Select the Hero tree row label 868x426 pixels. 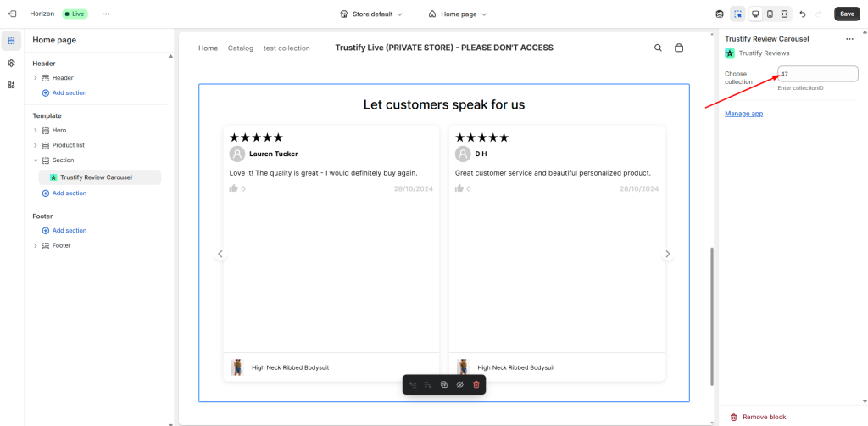(59, 130)
